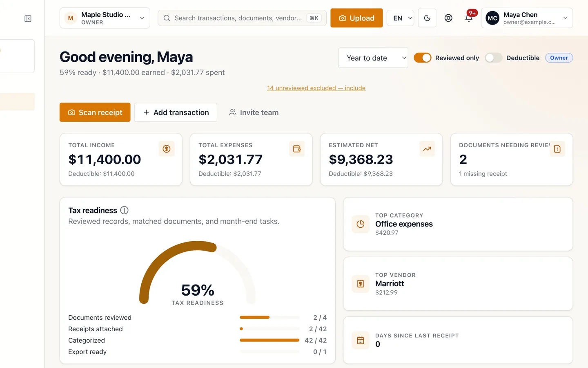Viewport: 588px width, 368px height.
Task: Click the 59% tax readiness gauge value
Action: [198, 290]
